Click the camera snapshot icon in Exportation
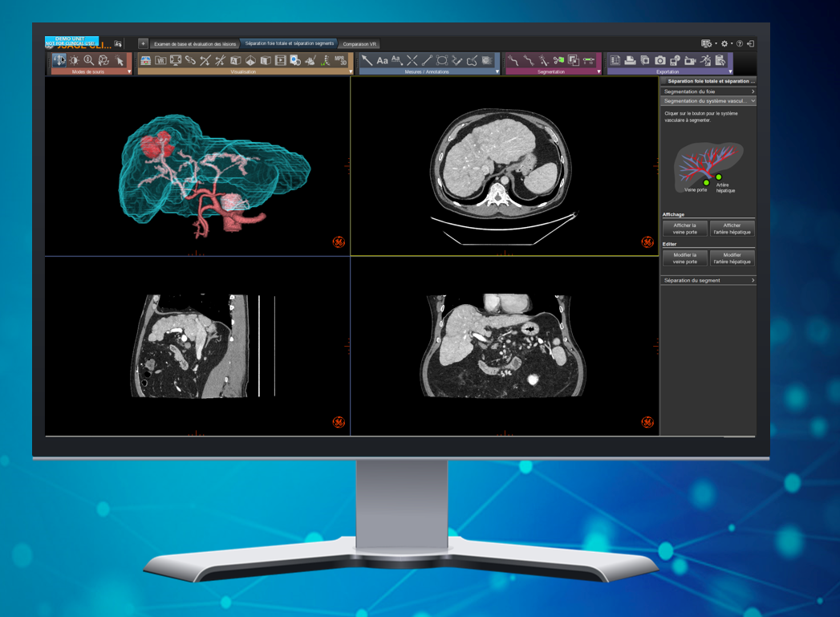The width and height of the screenshot is (840, 617). (660, 61)
